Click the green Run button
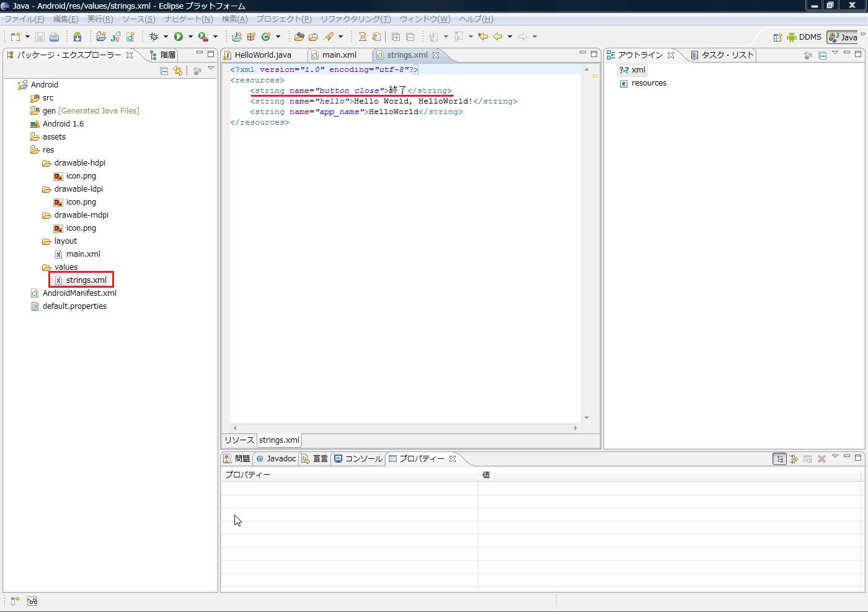Screen dimensions: 868x612 pyautogui.click(x=179, y=37)
